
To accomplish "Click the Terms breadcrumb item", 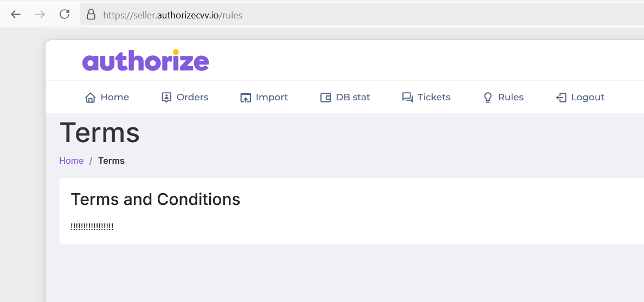I will tap(111, 160).
